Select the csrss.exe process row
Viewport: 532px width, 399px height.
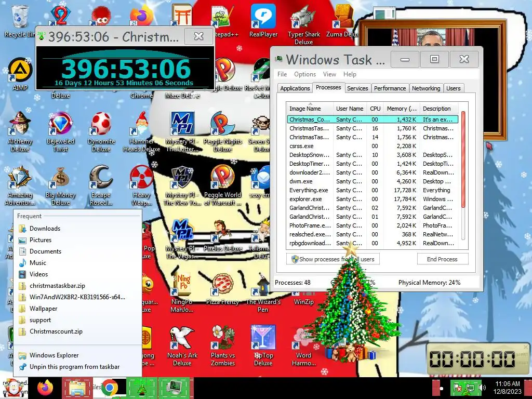tap(373, 146)
